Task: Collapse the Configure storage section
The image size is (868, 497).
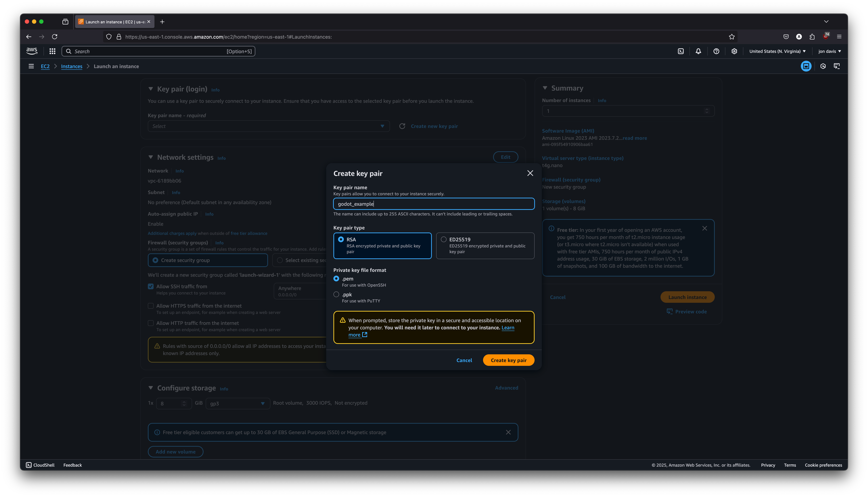Action: 151,388
